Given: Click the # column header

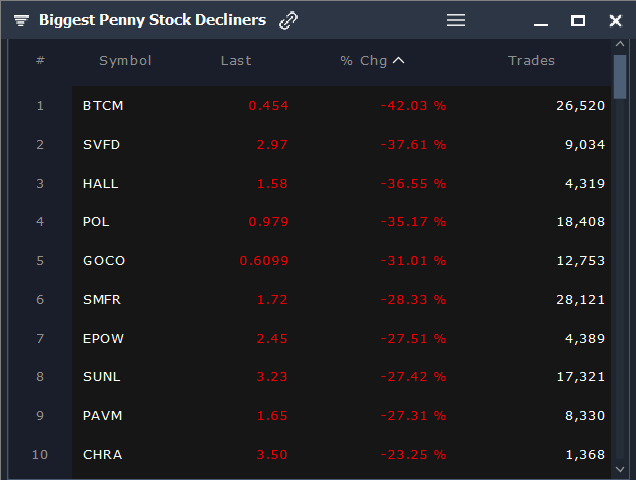Looking at the screenshot, I should tap(40, 61).
